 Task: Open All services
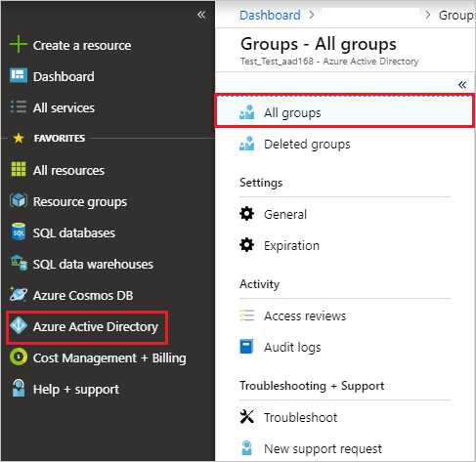click(64, 107)
